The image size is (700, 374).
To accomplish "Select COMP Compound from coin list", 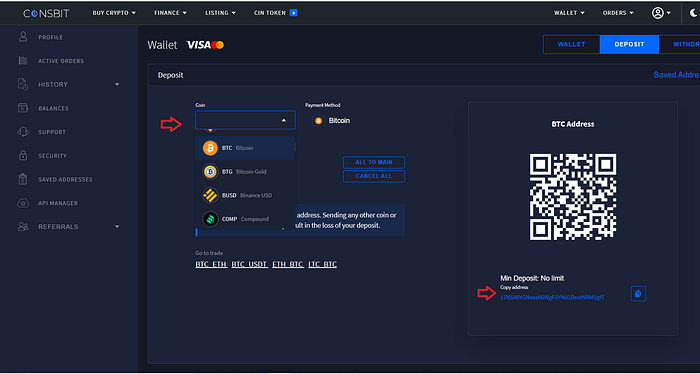I will 245,219.
